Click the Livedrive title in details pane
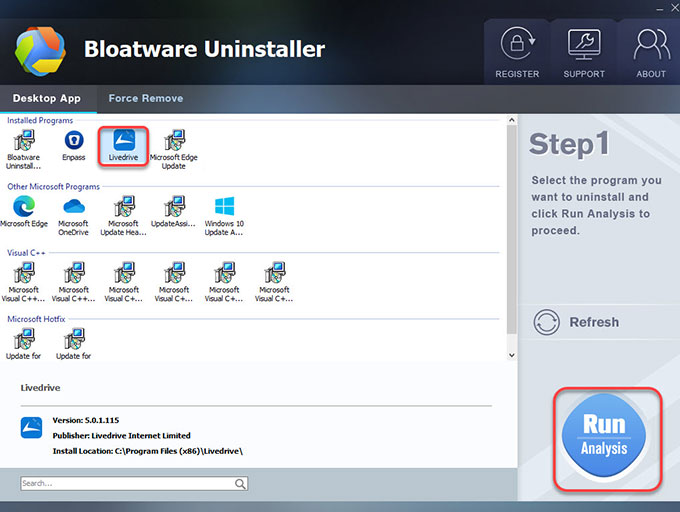 click(x=40, y=388)
